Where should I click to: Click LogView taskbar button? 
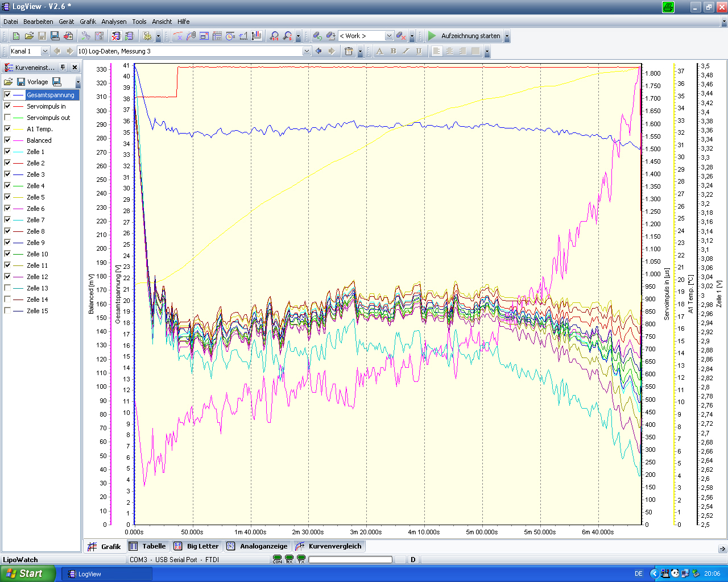106,574
